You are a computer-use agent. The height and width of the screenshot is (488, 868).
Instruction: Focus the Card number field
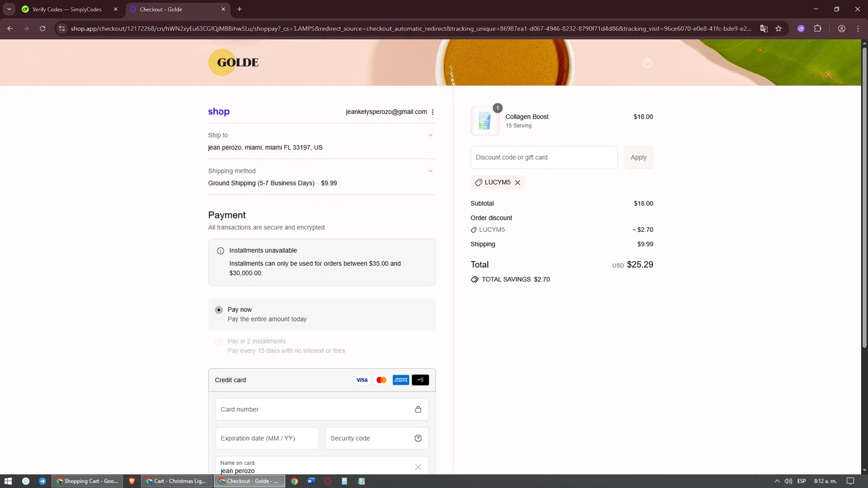(322, 409)
